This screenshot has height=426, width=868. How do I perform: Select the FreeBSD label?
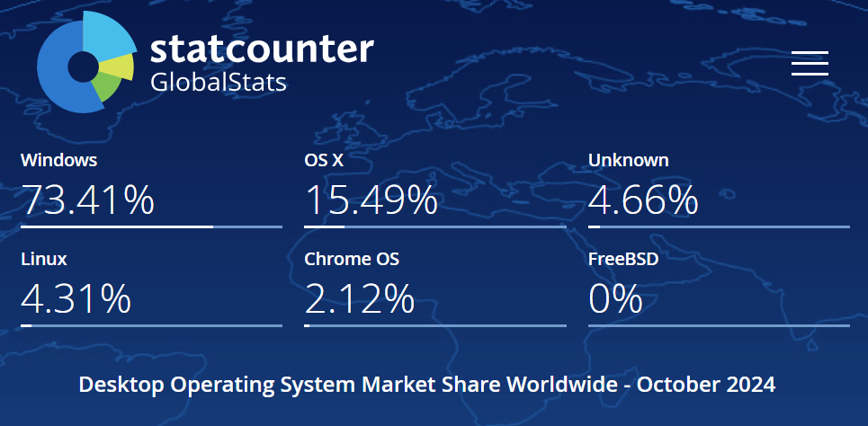623,259
